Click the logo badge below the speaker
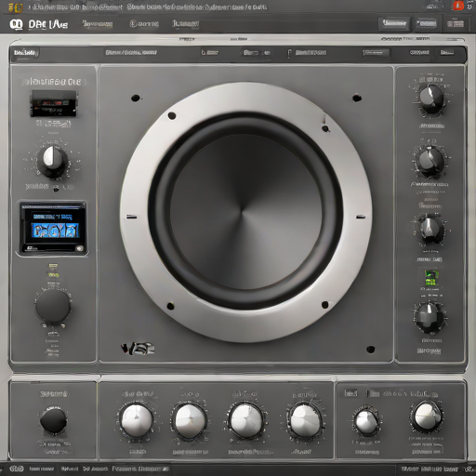 pos(138,349)
